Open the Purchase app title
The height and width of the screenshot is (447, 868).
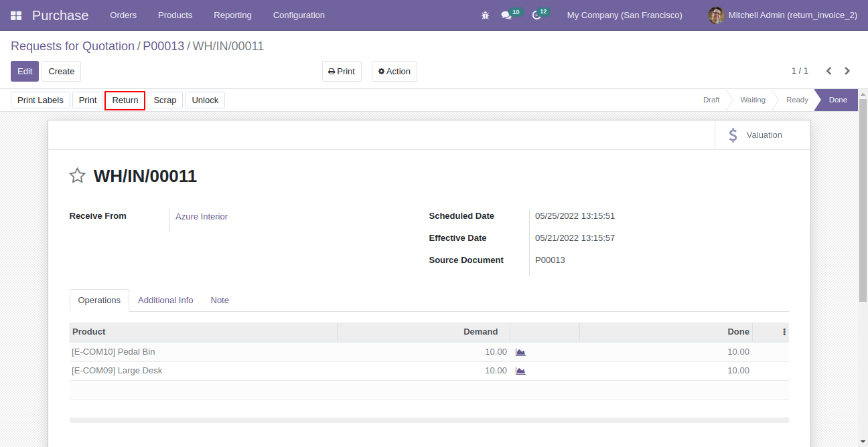pos(60,15)
